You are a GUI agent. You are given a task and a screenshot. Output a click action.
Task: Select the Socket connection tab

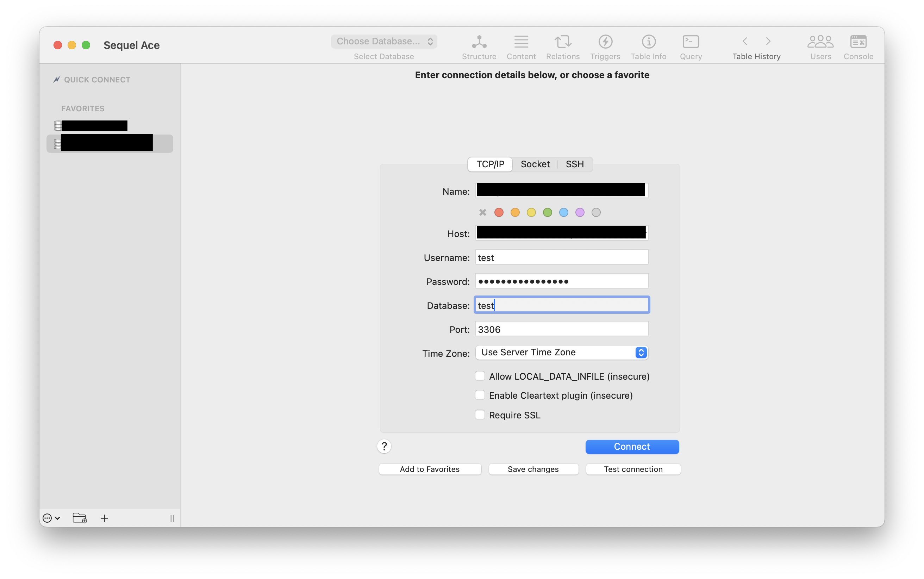[535, 164]
